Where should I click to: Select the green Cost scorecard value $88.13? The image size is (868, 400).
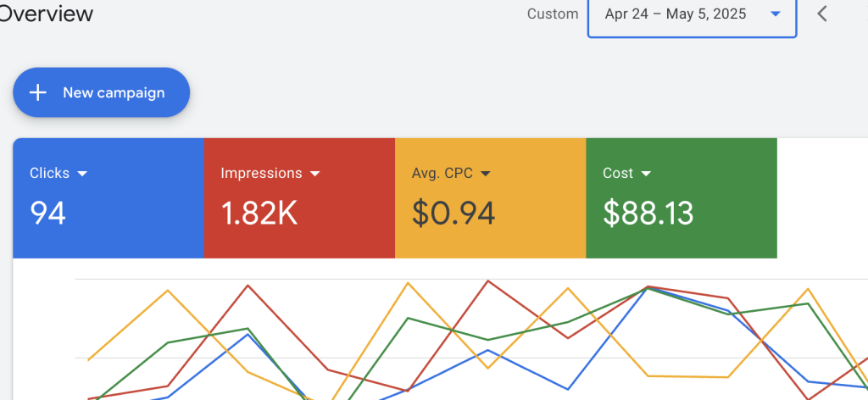(648, 214)
